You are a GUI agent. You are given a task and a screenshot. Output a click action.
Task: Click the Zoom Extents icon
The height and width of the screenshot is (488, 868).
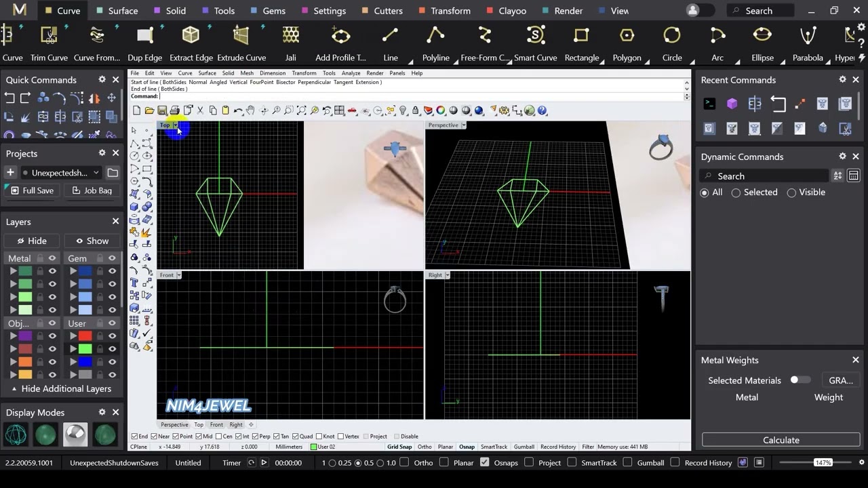302,110
